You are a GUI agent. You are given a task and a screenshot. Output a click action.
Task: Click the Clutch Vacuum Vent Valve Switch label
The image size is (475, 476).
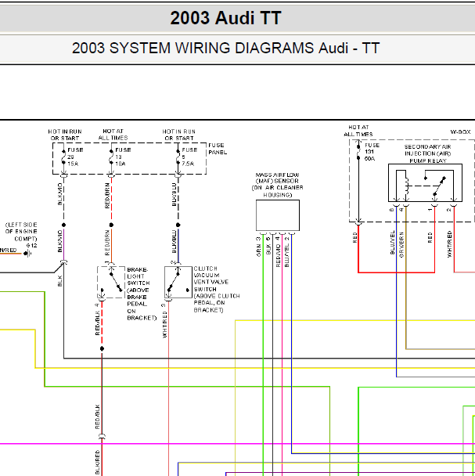tap(217, 289)
